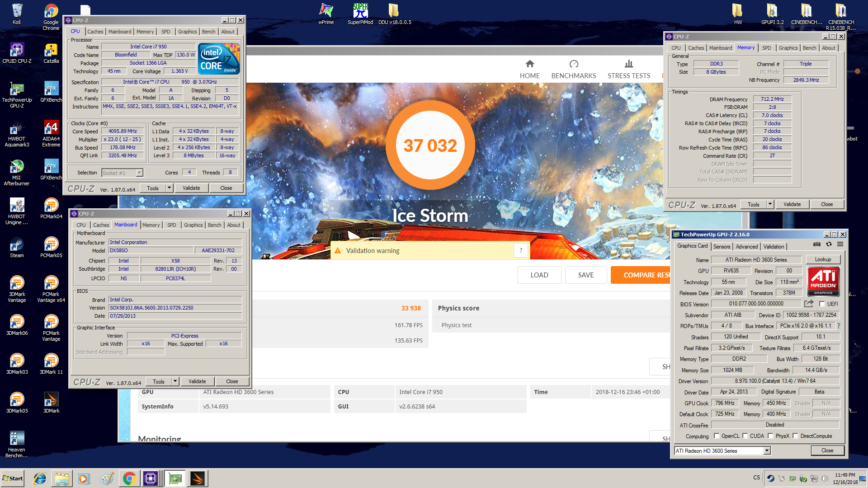Click Close button in GPU-Z window
The image size is (868, 488).
coord(827,450)
